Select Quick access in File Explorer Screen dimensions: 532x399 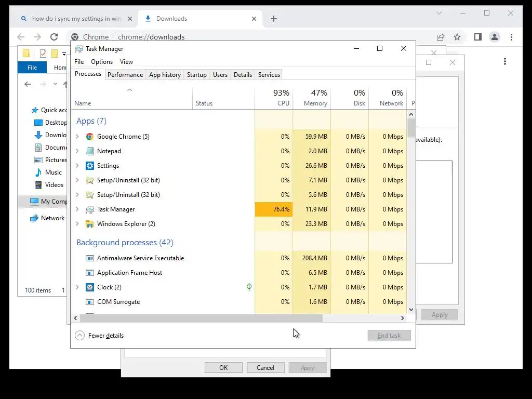[x=49, y=110]
